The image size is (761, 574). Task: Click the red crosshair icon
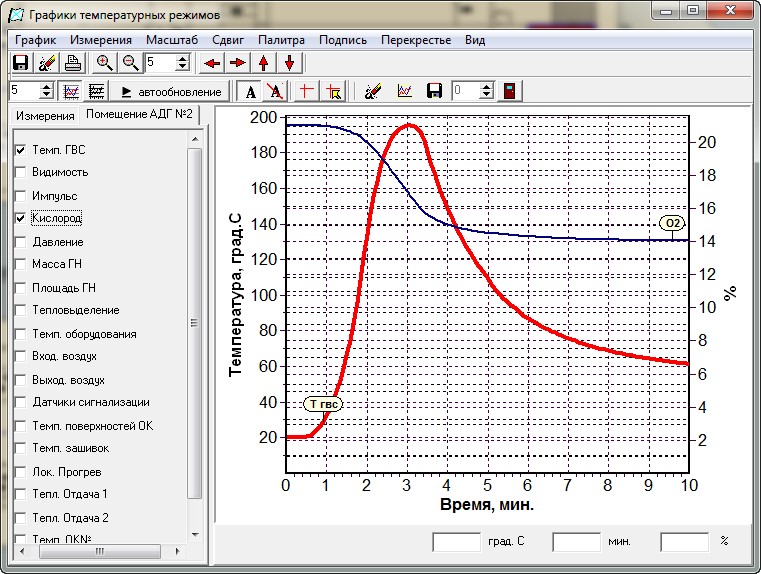point(307,91)
